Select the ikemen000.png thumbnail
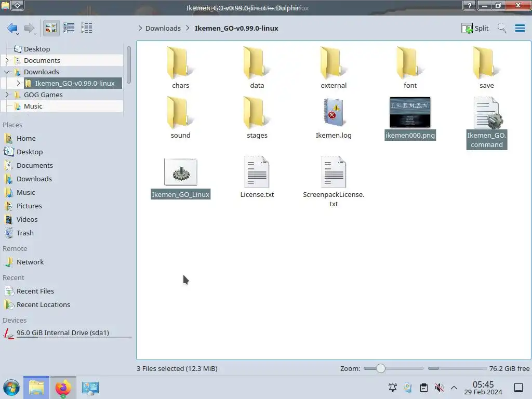Viewport: 532px width, 399px height. tap(410, 112)
